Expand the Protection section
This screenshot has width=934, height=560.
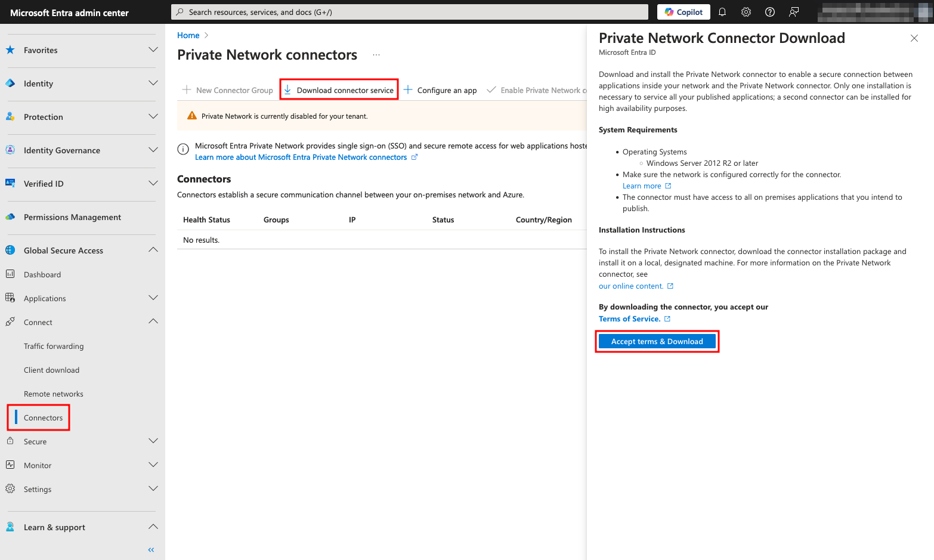coord(153,117)
